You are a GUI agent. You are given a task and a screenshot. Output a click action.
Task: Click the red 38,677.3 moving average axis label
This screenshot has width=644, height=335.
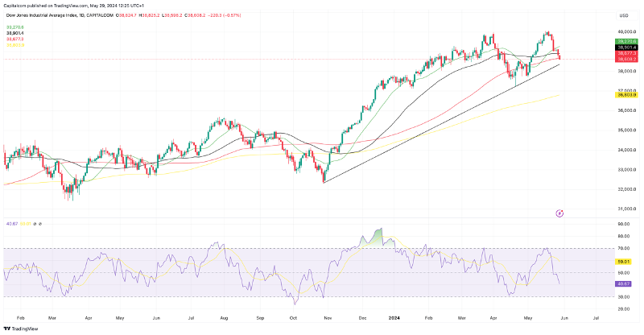click(626, 53)
